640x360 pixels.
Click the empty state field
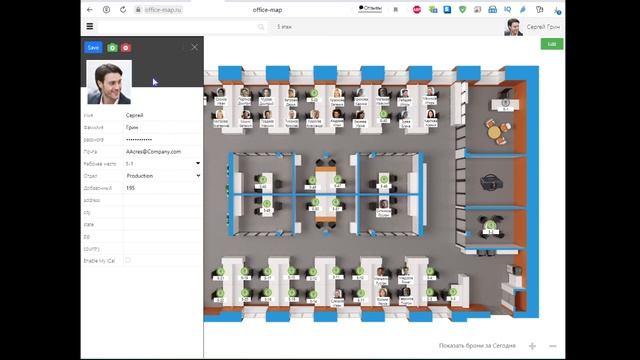point(163,224)
